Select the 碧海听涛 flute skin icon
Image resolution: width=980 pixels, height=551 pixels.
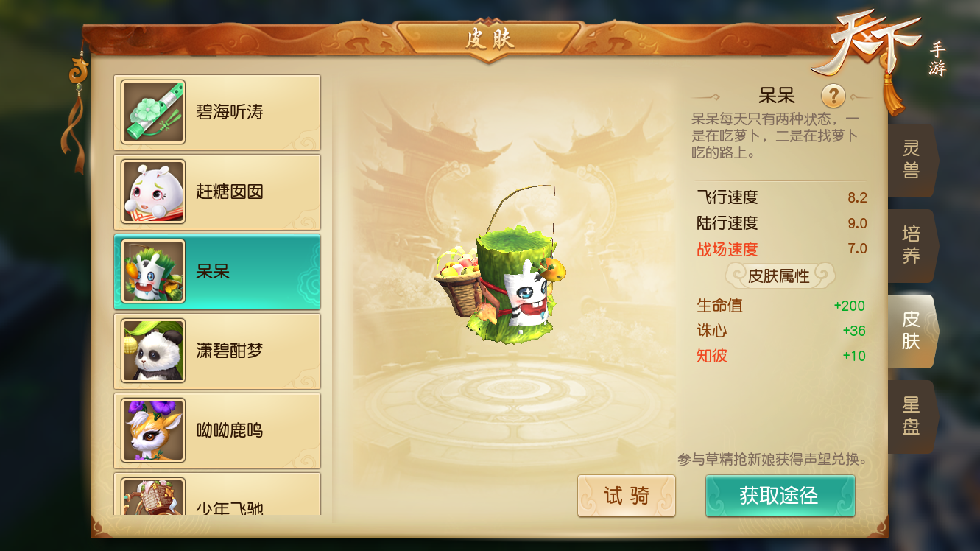point(153,112)
